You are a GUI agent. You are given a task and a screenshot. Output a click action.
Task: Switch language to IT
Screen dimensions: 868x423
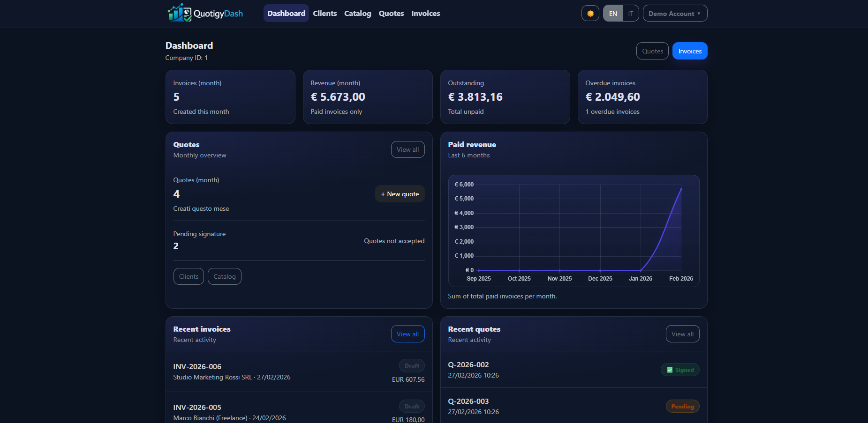click(x=631, y=14)
